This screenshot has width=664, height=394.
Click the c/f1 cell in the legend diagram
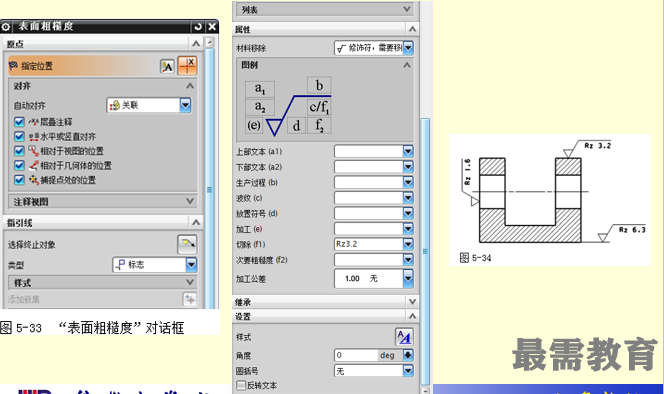(x=319, y=107)
